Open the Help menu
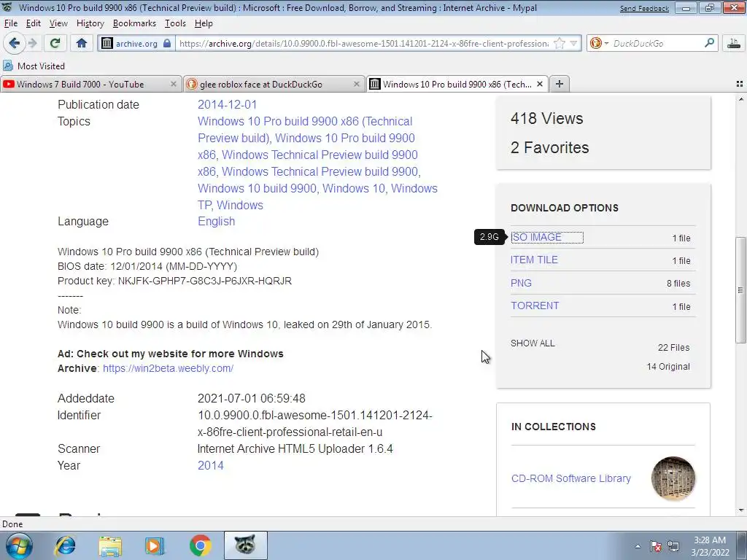This screenshot has width=747, height=560. (204, 23)
